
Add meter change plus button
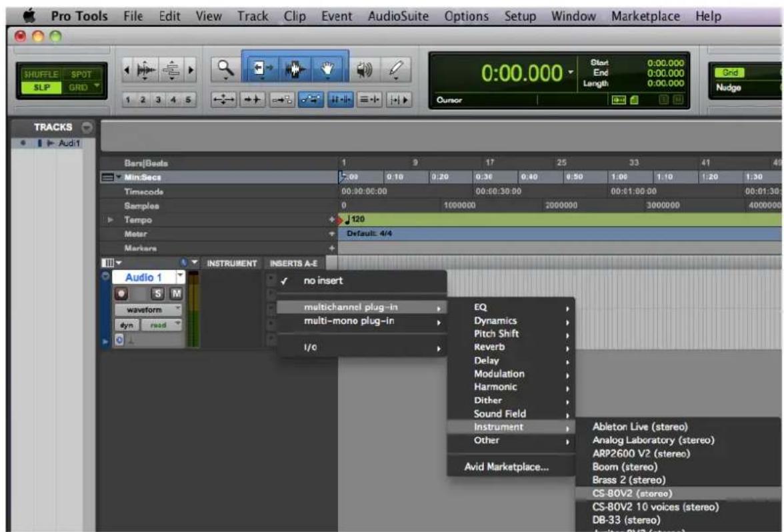(331, 233)
